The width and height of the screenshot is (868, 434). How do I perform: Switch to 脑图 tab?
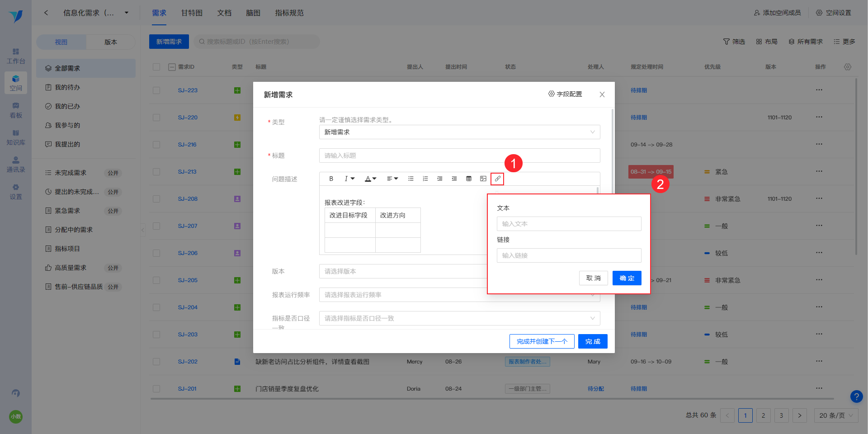(253, 13)
